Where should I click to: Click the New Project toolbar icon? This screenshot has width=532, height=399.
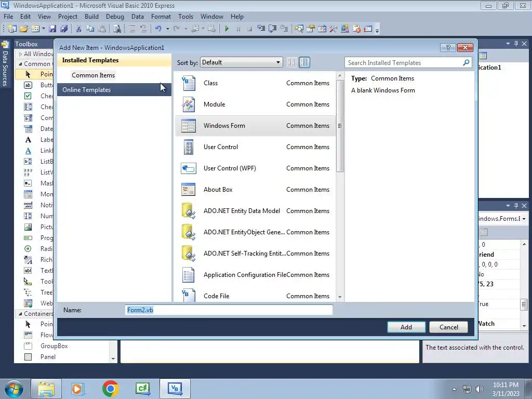click(x=12, y=29)
